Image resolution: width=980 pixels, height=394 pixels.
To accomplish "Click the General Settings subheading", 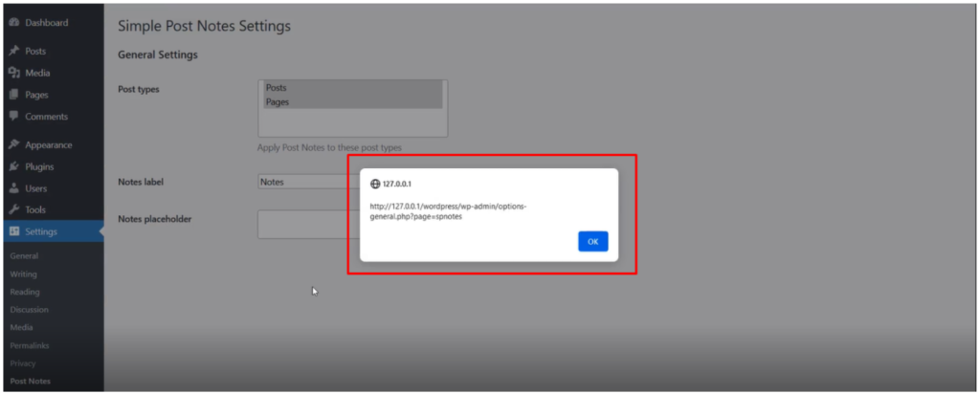I will [x=158, y=55].
